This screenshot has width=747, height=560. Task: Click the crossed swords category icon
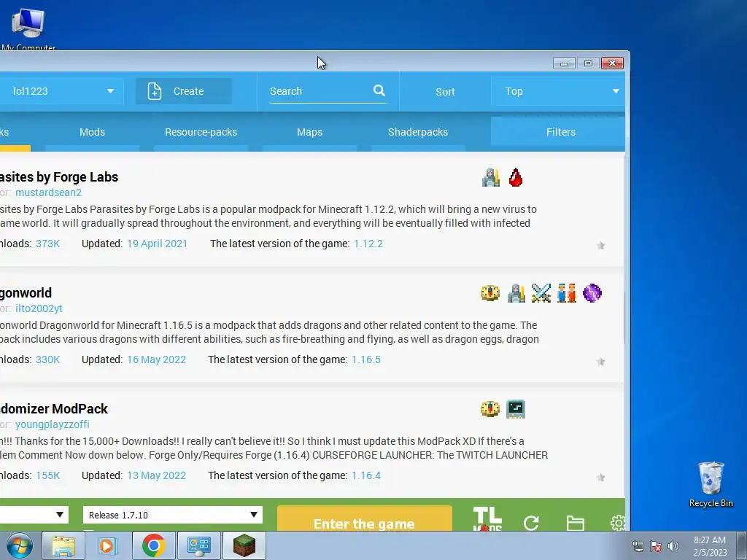[x=541, y=293]
